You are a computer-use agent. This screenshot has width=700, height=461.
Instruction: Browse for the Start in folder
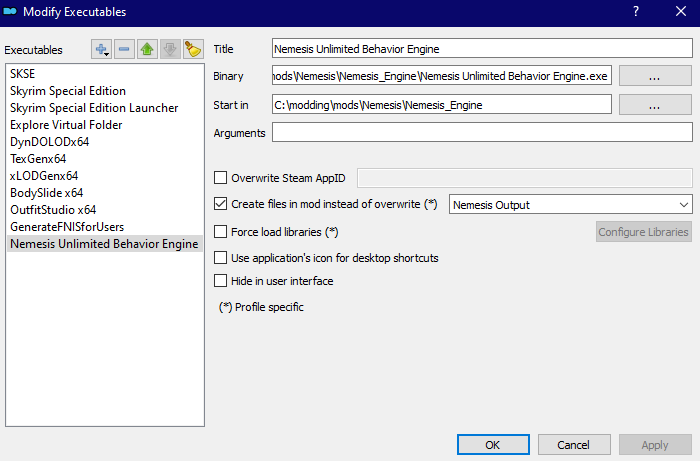[655, 105]
